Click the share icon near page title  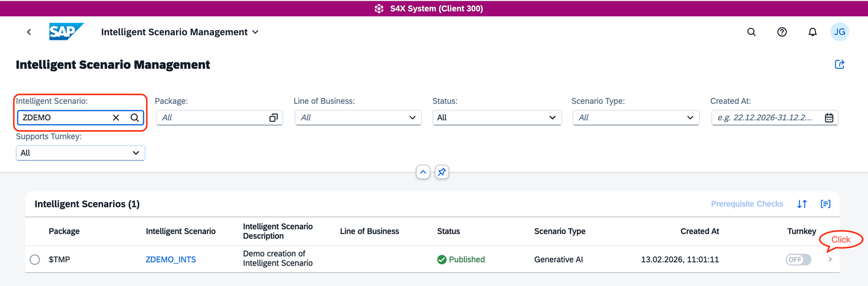coord(839,65)
